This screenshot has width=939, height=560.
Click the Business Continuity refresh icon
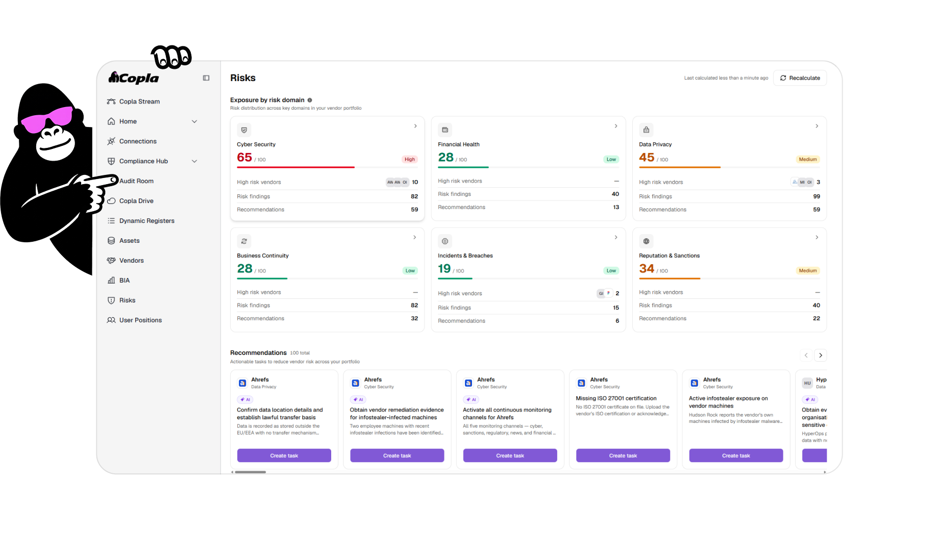click(244, 241)
